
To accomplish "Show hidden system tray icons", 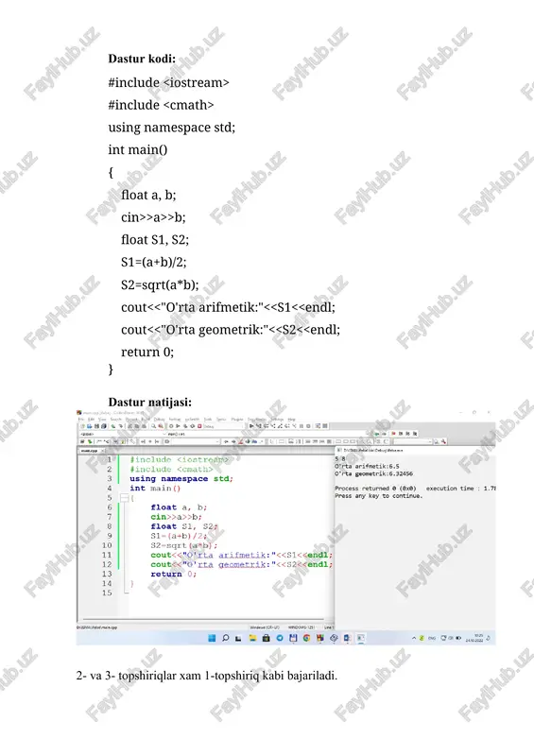I will click(414, 638).
